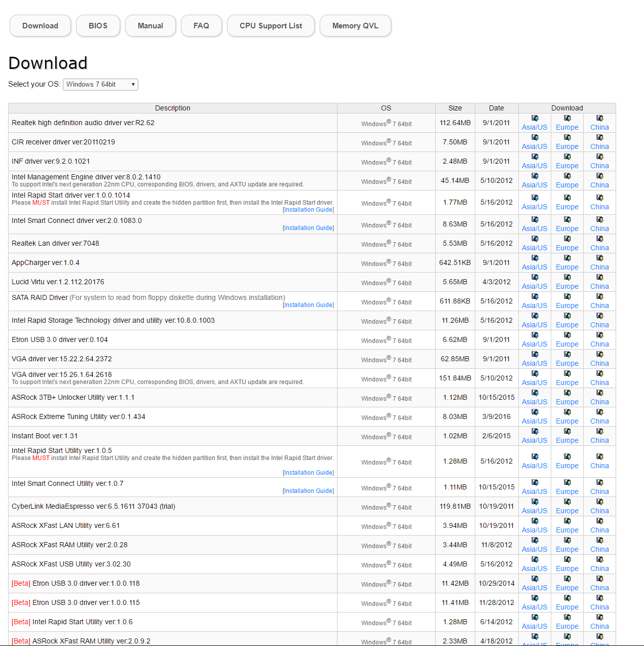Screen dimensions: 644x646
Task: Click Asia/US download icon for VGA driver ver:15.22.2.64.2372
Action: (x=535, y=354)
